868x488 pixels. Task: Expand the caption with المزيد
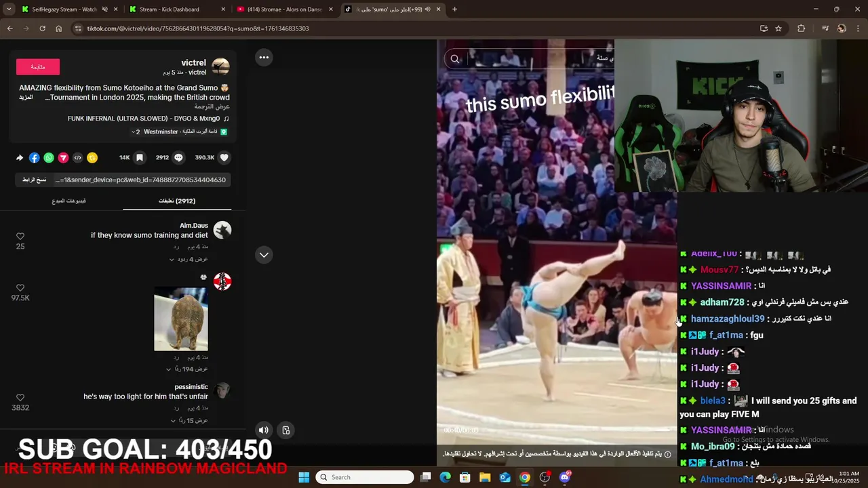(x=26, y=98)
